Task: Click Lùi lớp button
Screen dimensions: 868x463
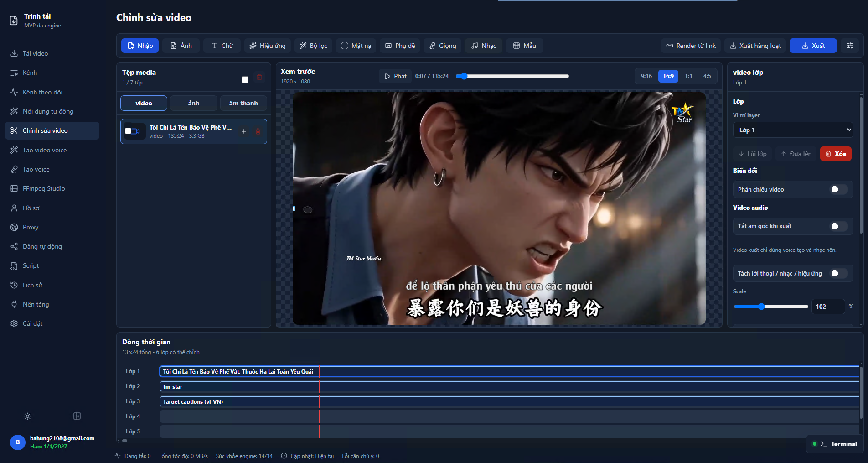Action: pos(753,154)
